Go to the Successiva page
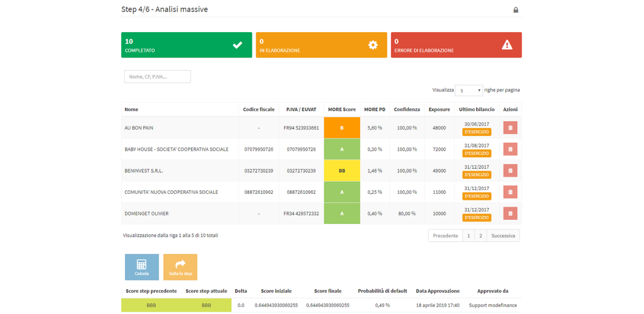644x314 pixels. click(503, 236)
